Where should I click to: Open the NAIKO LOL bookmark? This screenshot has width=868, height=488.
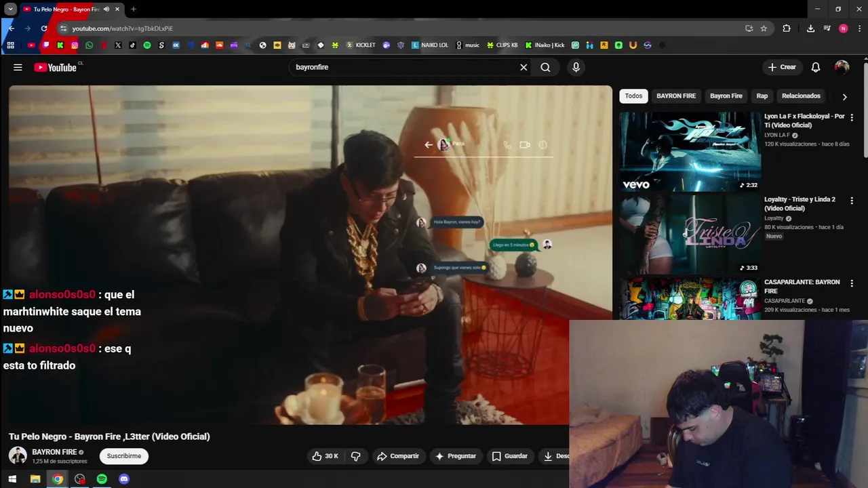pos(430,45)
